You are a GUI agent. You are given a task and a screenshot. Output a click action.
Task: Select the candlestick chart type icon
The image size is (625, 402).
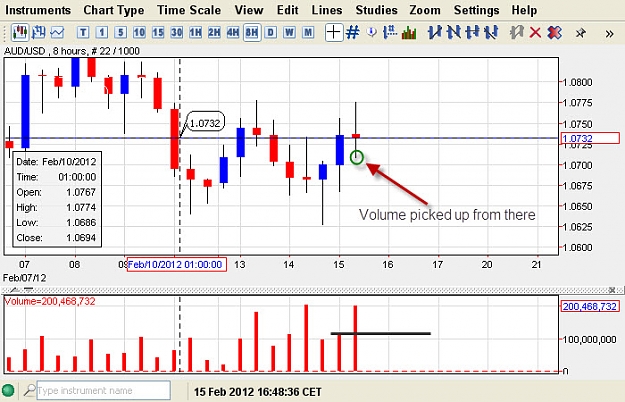tap(20, 33)
